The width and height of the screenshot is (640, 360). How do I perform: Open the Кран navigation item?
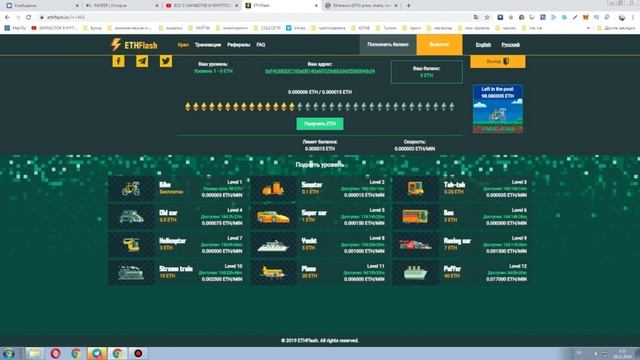[183, 44]
